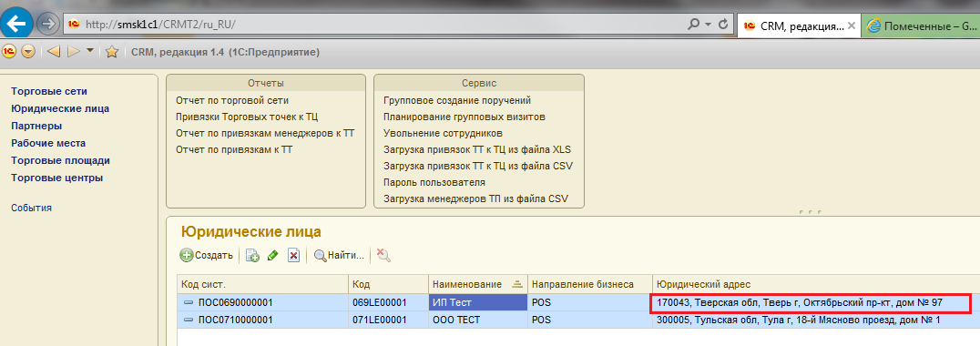
Task: Select cell 069LE00001
Action: pyautogui.click(x=388, y=303)
